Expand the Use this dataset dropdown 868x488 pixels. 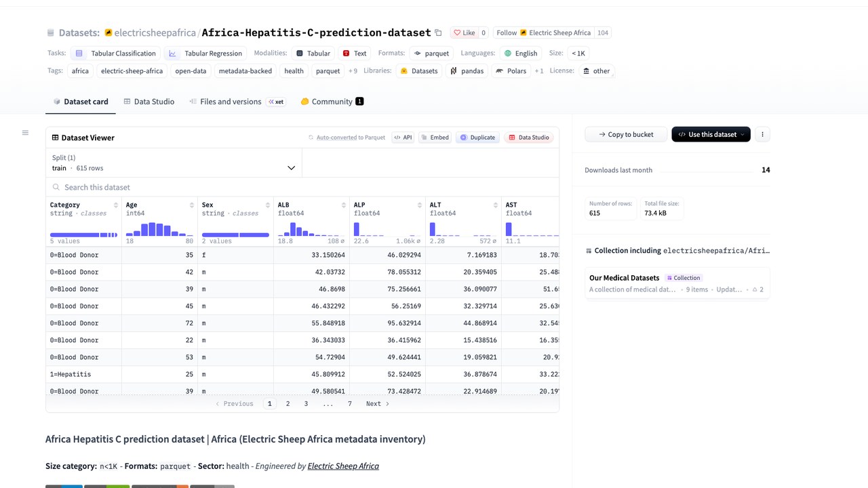click(711, 134)
